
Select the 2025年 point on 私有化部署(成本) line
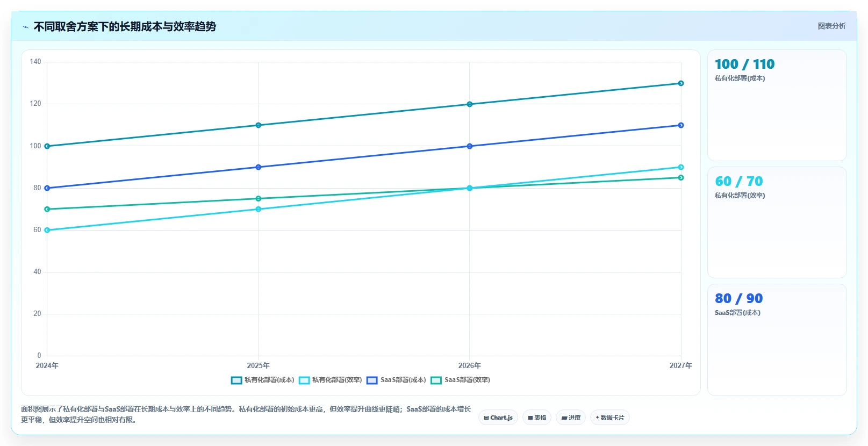[259, 125]
